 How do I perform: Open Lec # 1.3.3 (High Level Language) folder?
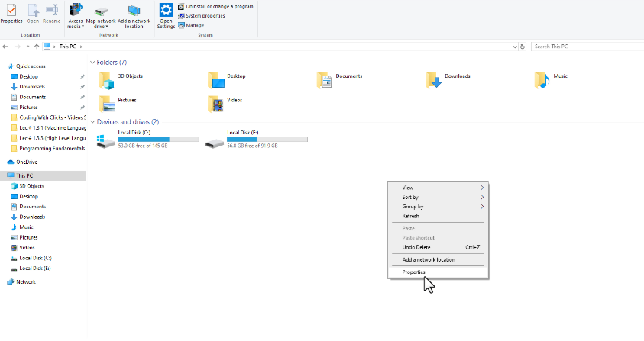click(x=48, y=138)
